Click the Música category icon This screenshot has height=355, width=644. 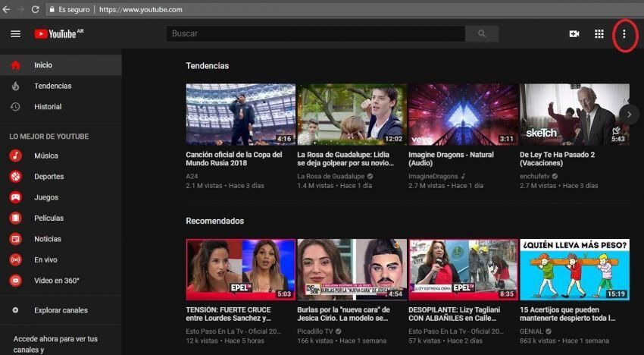click(x=15, y=156)
